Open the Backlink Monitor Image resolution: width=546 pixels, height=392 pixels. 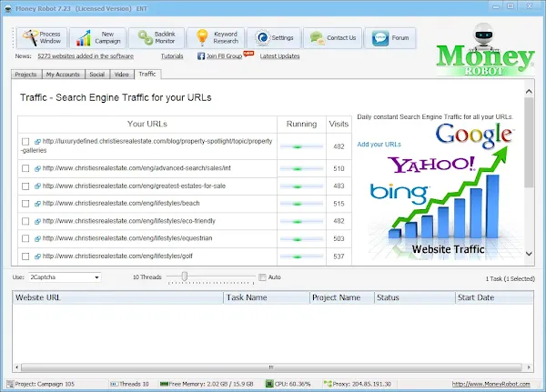tap(157, 37)
